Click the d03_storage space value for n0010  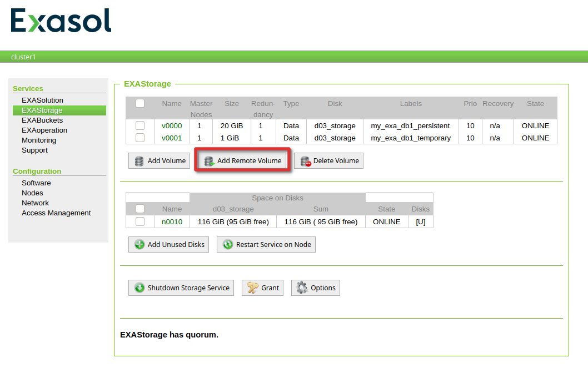point(233,222)
